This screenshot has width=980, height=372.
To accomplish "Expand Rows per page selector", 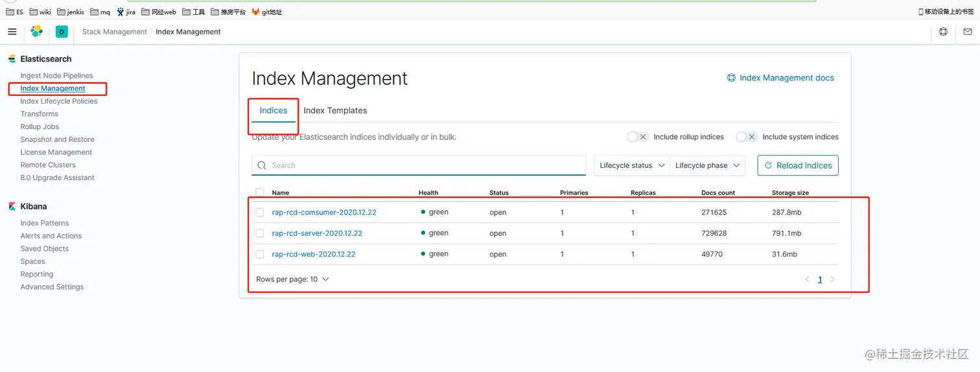I will [293, 279].
